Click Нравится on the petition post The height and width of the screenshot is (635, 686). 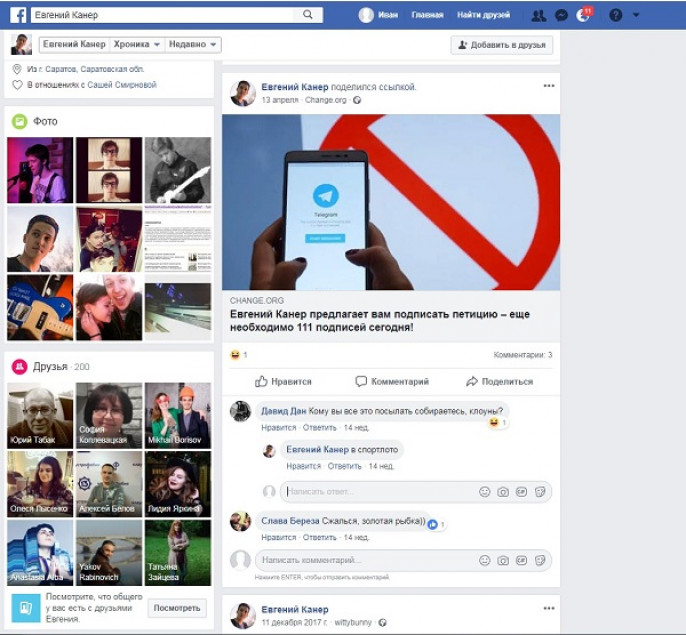point(284,382)
